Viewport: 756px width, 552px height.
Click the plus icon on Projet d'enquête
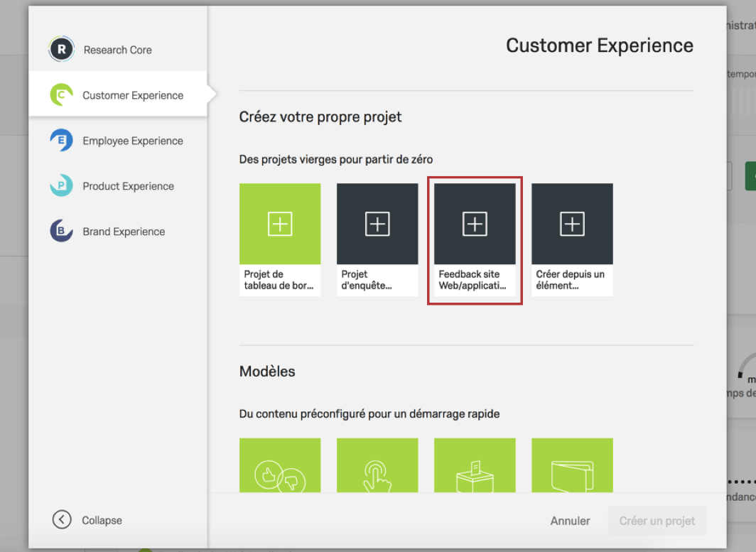(x=377, y=224)
